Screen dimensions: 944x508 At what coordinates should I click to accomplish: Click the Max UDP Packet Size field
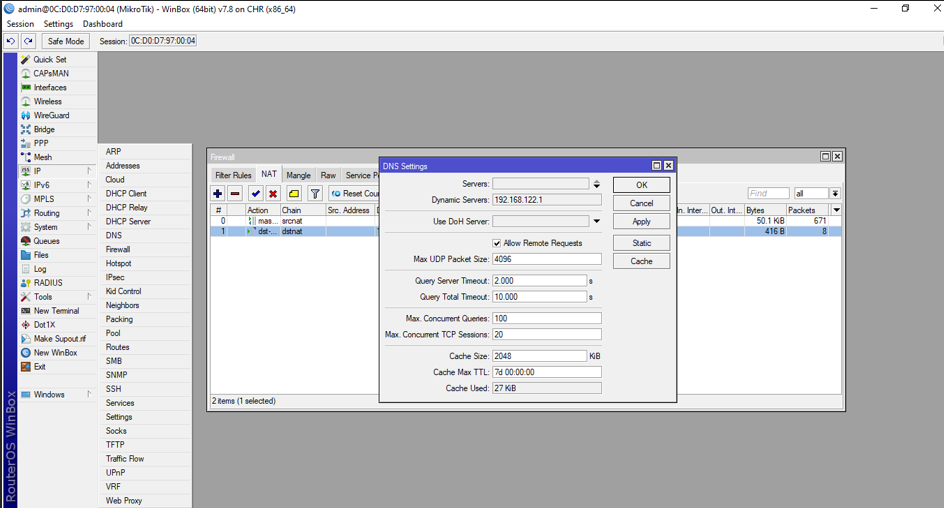click(x=547, y=259)
